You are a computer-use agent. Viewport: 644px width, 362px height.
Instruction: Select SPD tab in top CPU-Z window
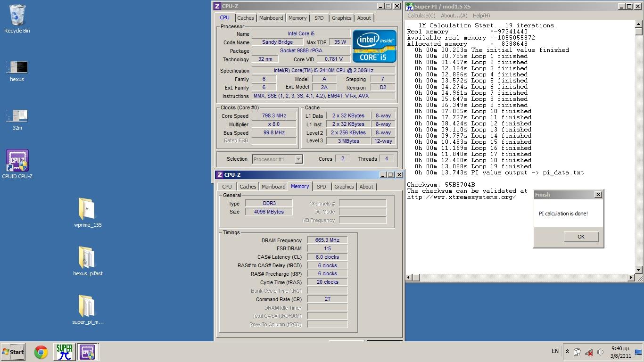pos(319,18)
